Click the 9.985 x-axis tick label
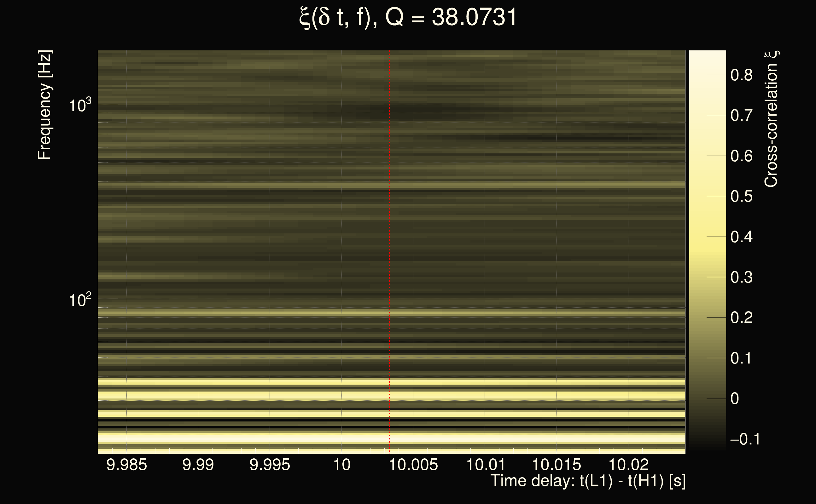Screen dimensions: 816x504 [x=126, y=465]
